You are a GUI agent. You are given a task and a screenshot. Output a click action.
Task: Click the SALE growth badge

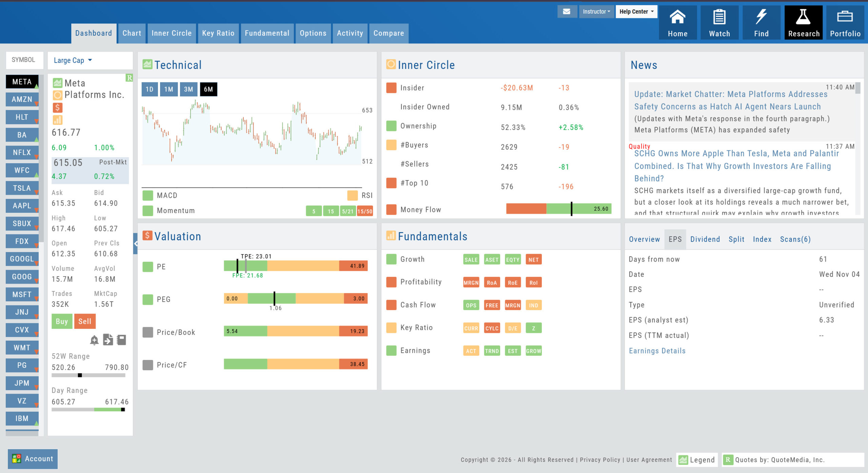click(471, 260)
